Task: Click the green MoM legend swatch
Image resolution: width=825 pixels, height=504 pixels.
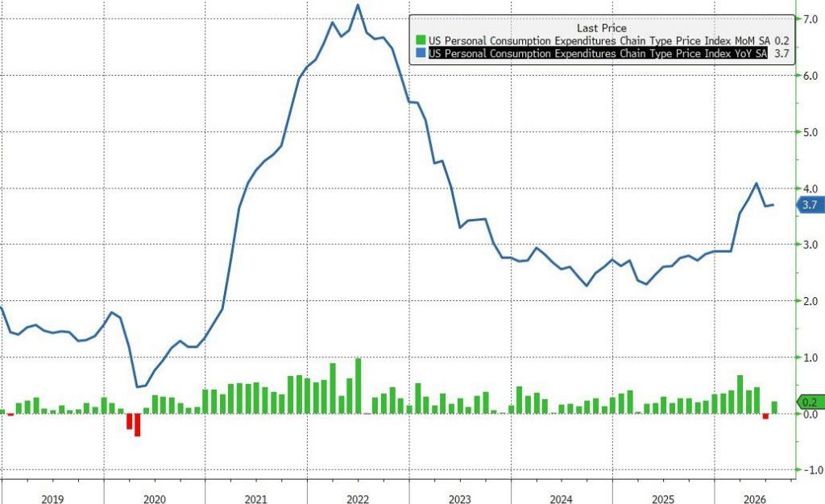Action: (x=421, y=40)
